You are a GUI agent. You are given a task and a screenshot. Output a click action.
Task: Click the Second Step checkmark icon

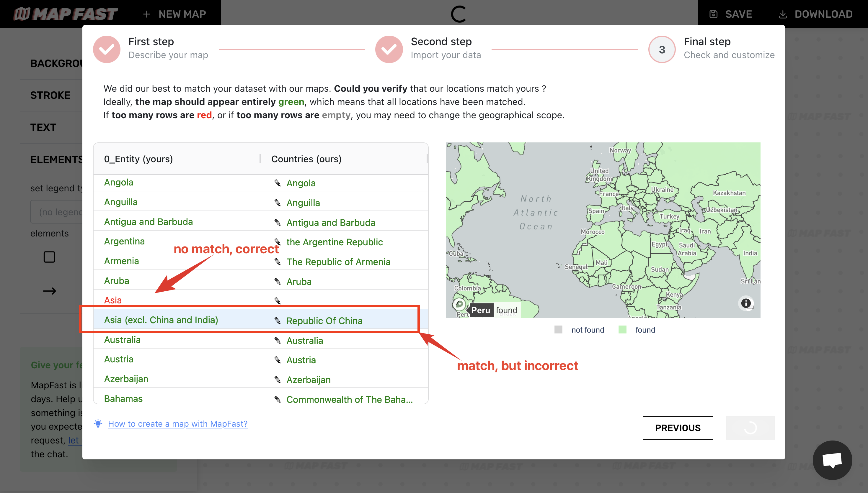tap(388, 48)
